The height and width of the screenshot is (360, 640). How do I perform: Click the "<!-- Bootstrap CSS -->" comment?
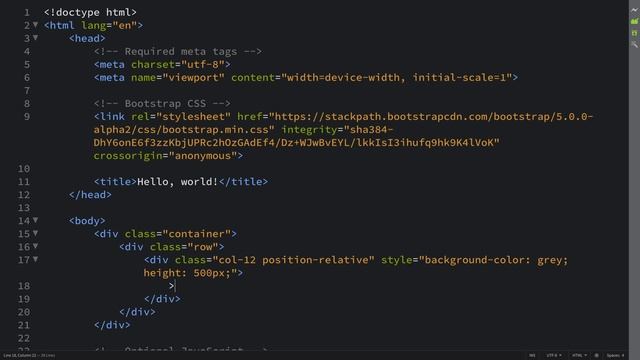tap(162, 104)
